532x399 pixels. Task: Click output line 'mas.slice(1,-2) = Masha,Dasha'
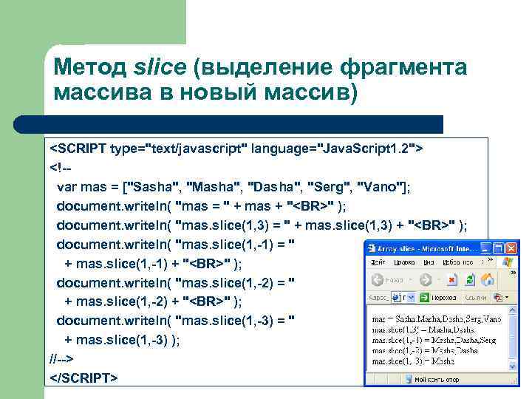point(425,350)
